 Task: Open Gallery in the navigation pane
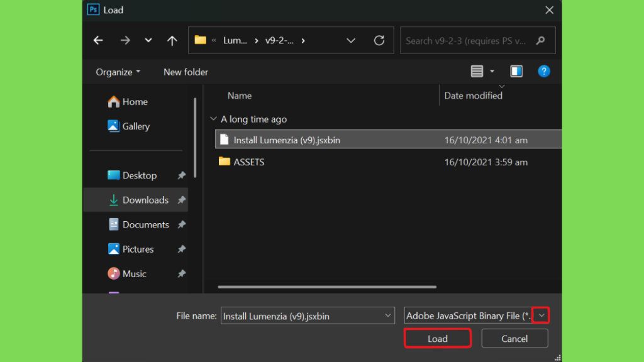(x=128, y=126)
